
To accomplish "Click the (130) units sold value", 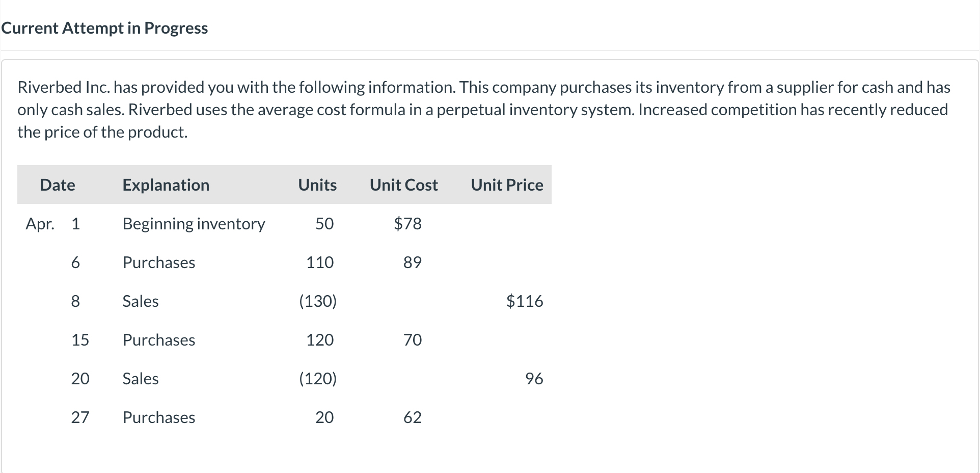I will click(x=317, y=301).
